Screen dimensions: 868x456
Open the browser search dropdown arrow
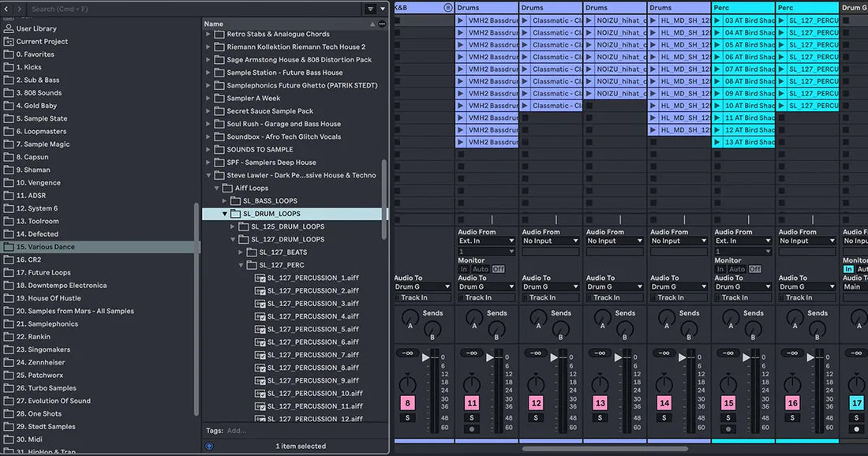383,9
